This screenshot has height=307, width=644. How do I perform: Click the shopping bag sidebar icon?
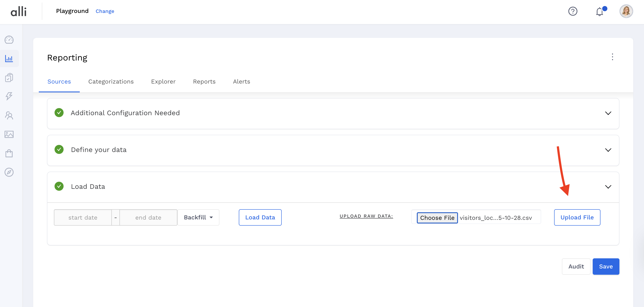[9, 153]
